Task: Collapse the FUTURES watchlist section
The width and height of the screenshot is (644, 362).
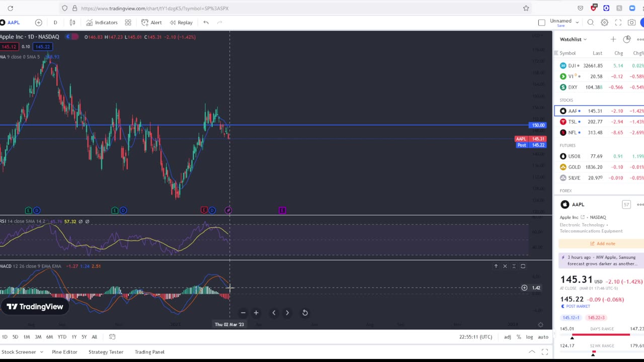Action: 568,145
